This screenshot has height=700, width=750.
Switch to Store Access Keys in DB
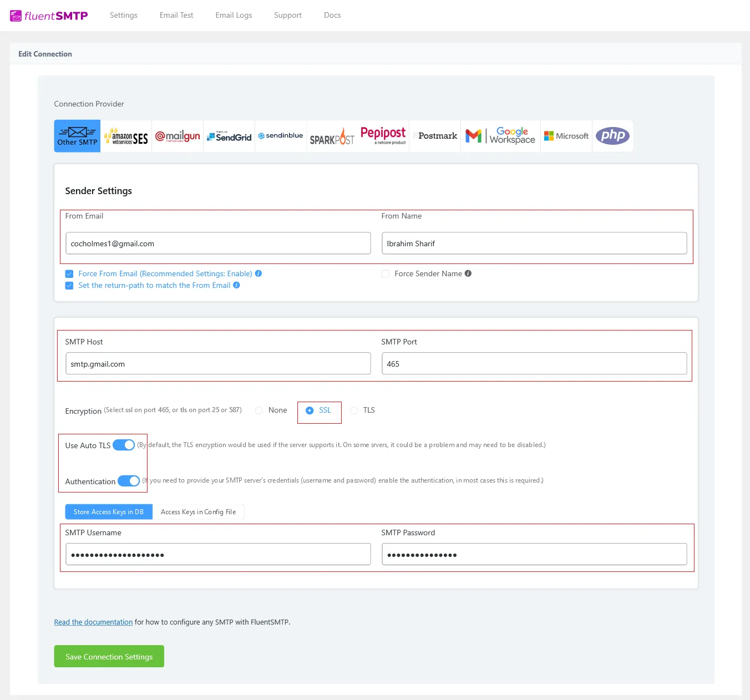(109, 512)
